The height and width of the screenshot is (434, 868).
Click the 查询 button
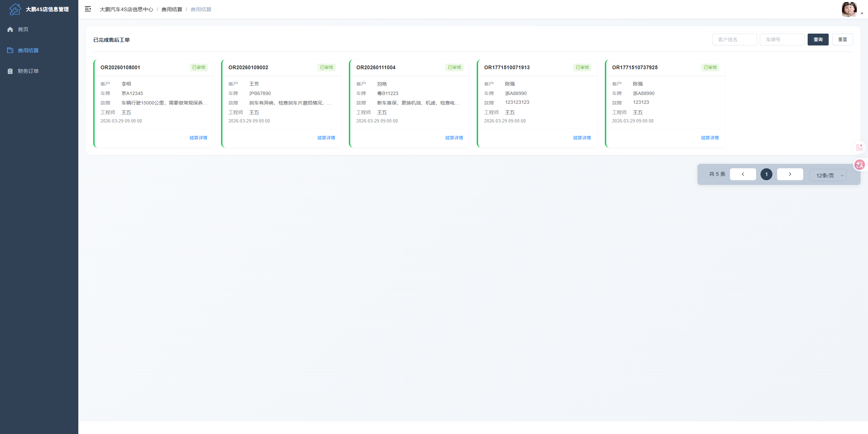818,39
